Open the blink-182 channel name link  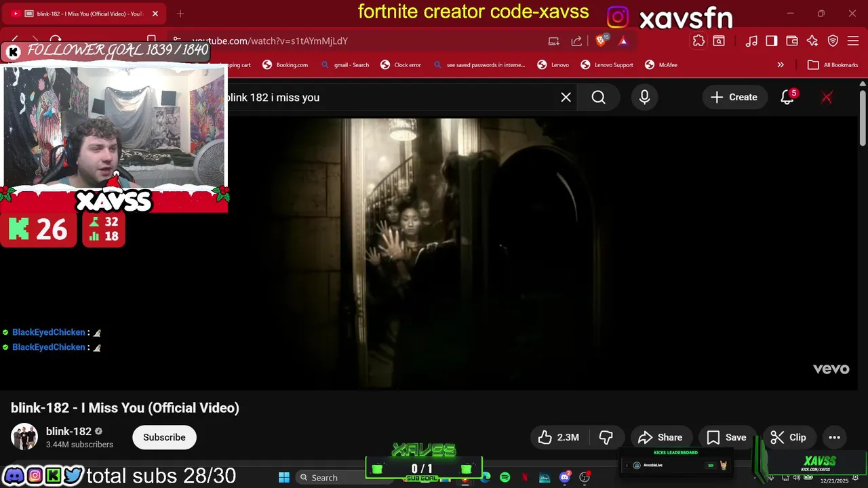click(68, 431)
